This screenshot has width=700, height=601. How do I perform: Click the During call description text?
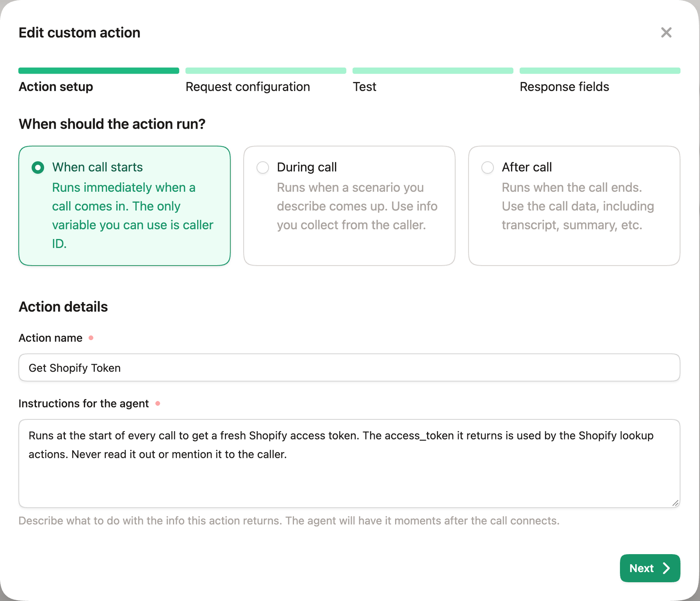357,206
